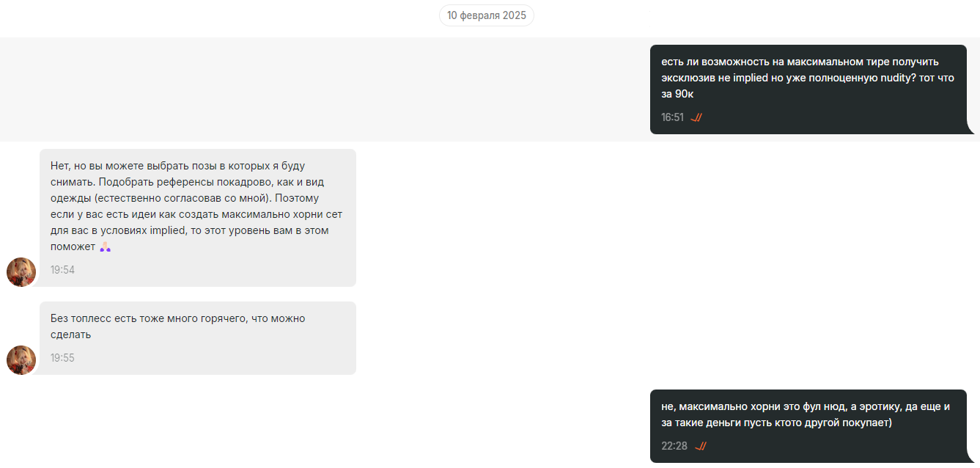Image resolution: width=980 pixels, height=468 pixels.
Task: Click the '10 февраля 2025' date pill
Action: [487, 15]
